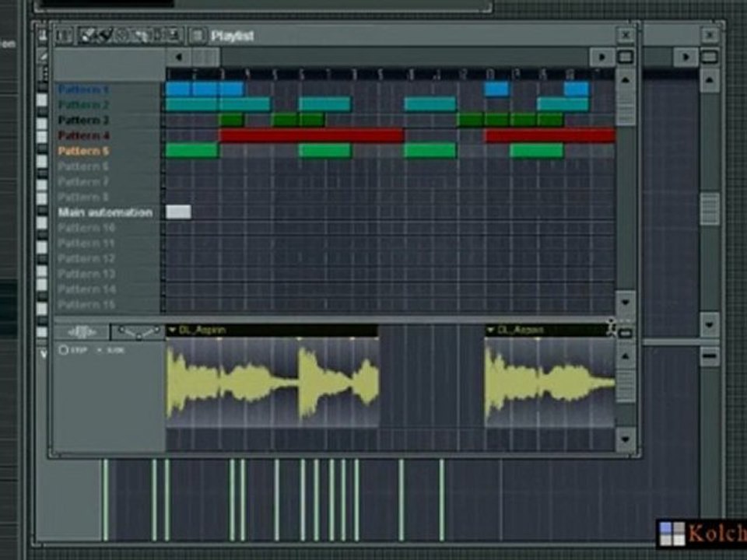Click the white Main automation clip block
The height and width of the screenshot is (560, 747).
click(x=178, y=212)
